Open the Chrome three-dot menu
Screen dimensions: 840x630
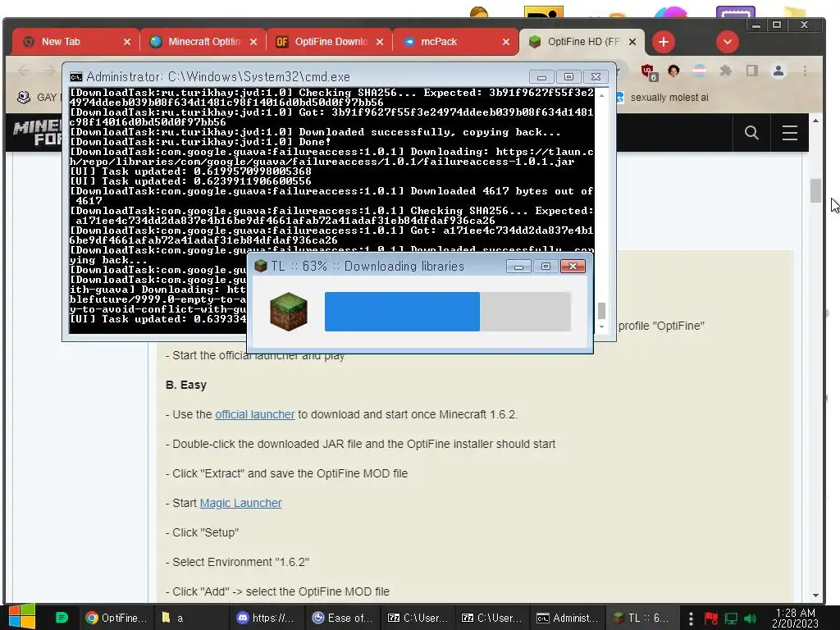(x=805, y=71)
